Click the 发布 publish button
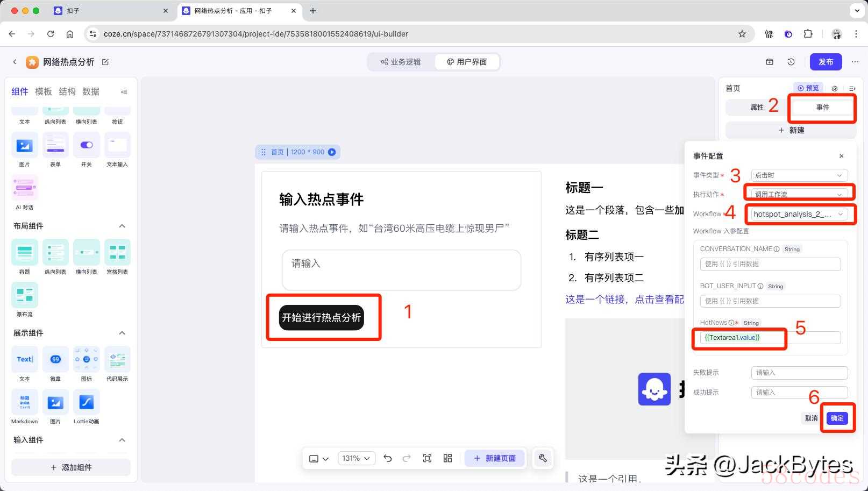 826,62
